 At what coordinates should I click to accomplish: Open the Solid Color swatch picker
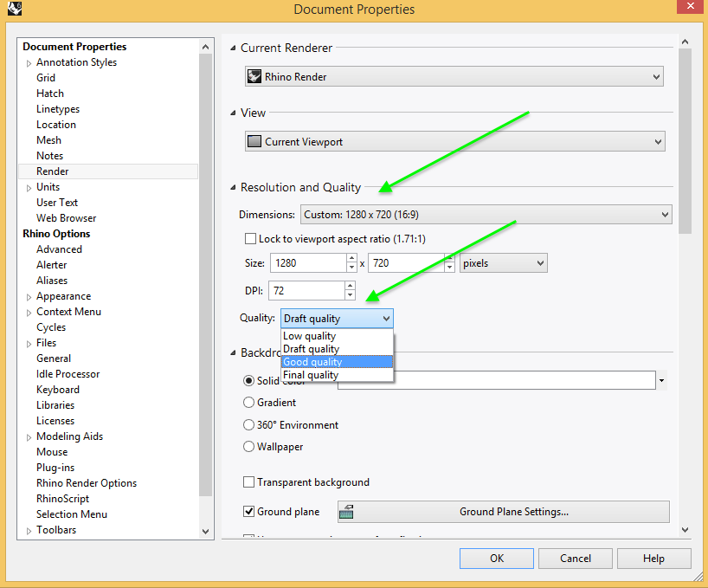[661, 380]
